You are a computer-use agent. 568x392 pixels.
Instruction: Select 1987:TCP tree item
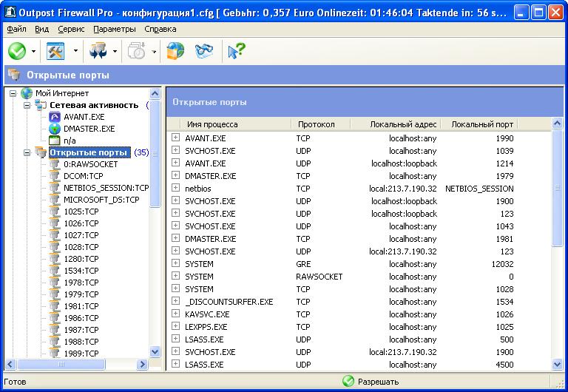81,330
